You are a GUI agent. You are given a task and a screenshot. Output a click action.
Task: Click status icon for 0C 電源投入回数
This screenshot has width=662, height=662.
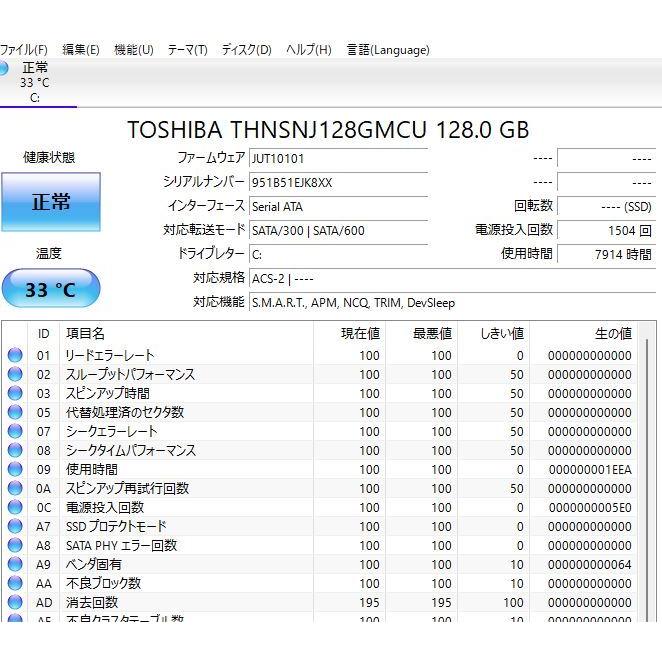(x=15, y=507)
